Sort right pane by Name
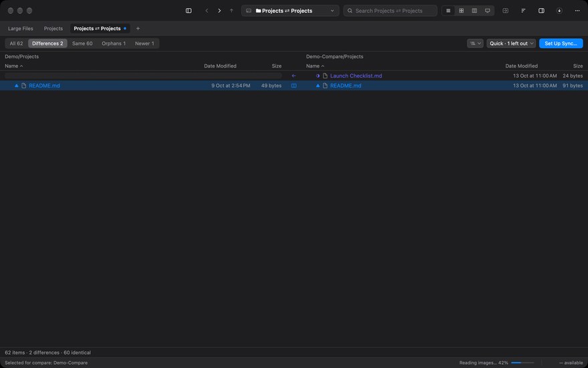 (315, 66)
